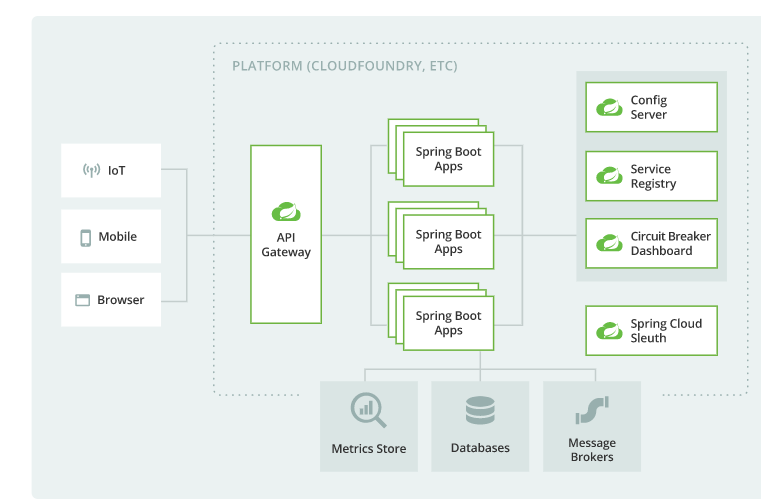The image size is (761, 499).
Task: Click the Databases cylinder icon
Action: 480,411
